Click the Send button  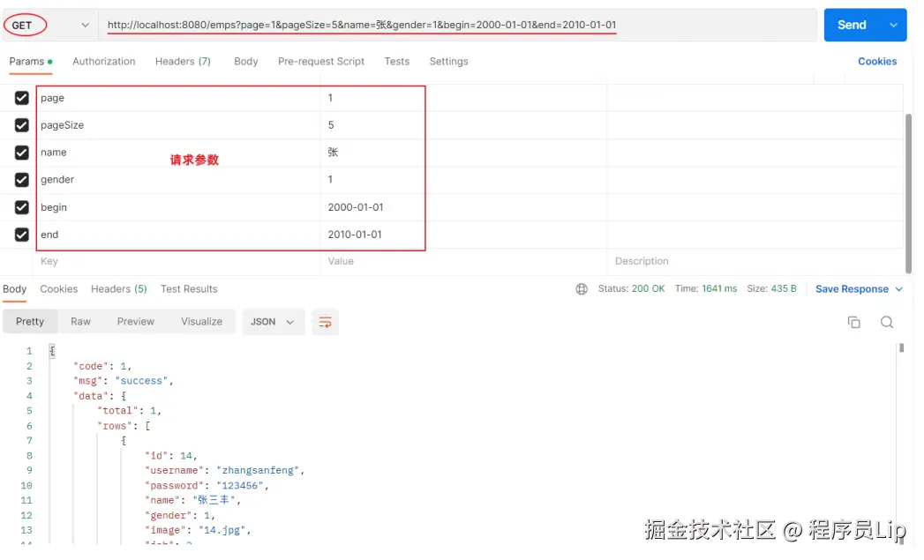pyautogui.click(x=853, y=26)
